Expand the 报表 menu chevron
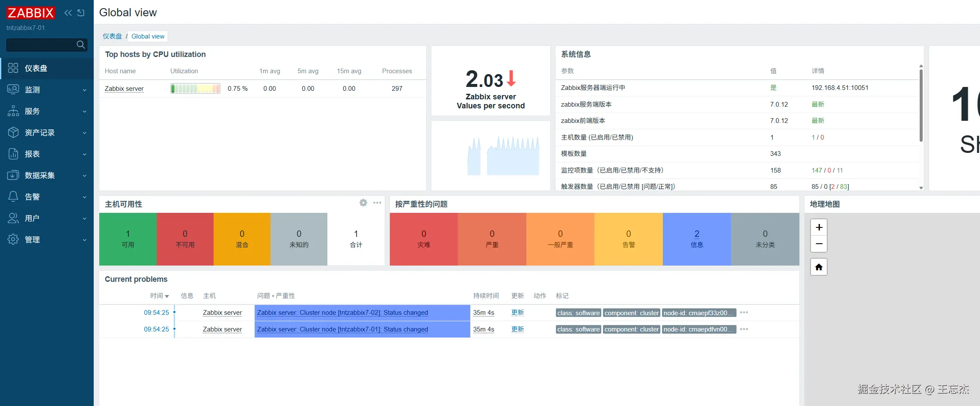Image resolution: width=980 pixels, height=406 pixels. tap(84, 154)
